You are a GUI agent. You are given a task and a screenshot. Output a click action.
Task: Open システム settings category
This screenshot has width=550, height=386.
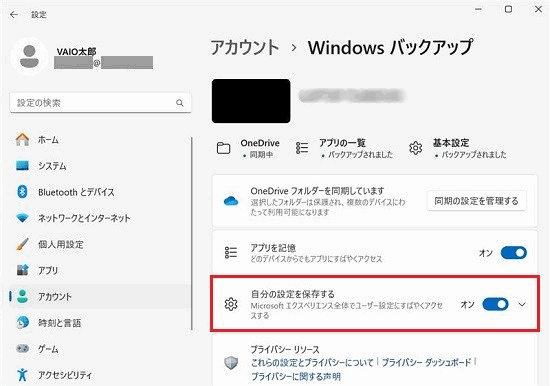tap(100, 166)
